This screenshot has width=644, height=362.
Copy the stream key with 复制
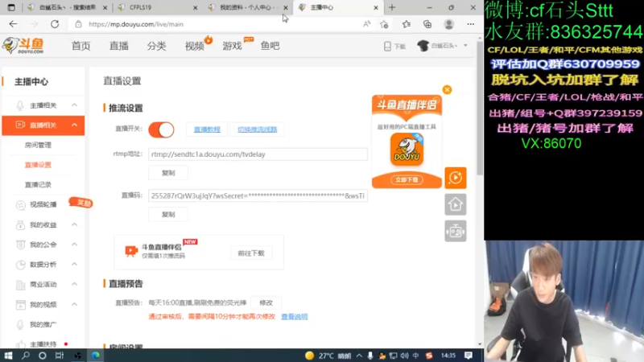[168, 214]
